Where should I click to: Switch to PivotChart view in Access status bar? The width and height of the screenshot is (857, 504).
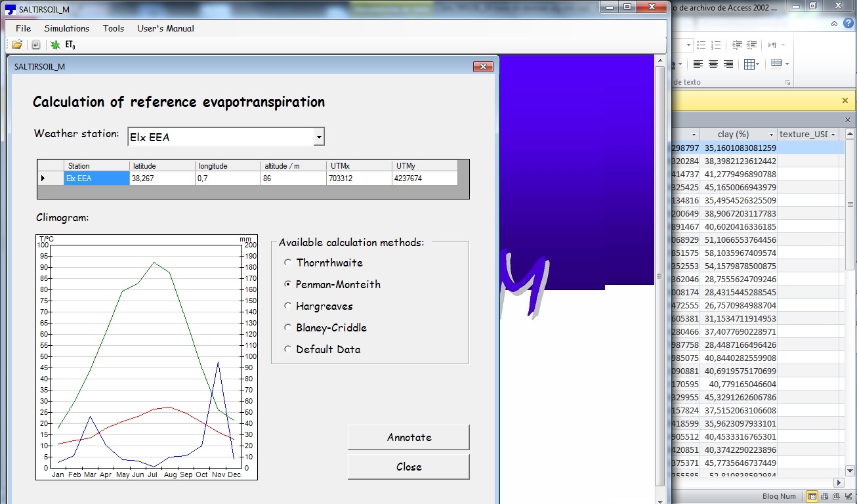pyautogui.click(x=835, y=496)
